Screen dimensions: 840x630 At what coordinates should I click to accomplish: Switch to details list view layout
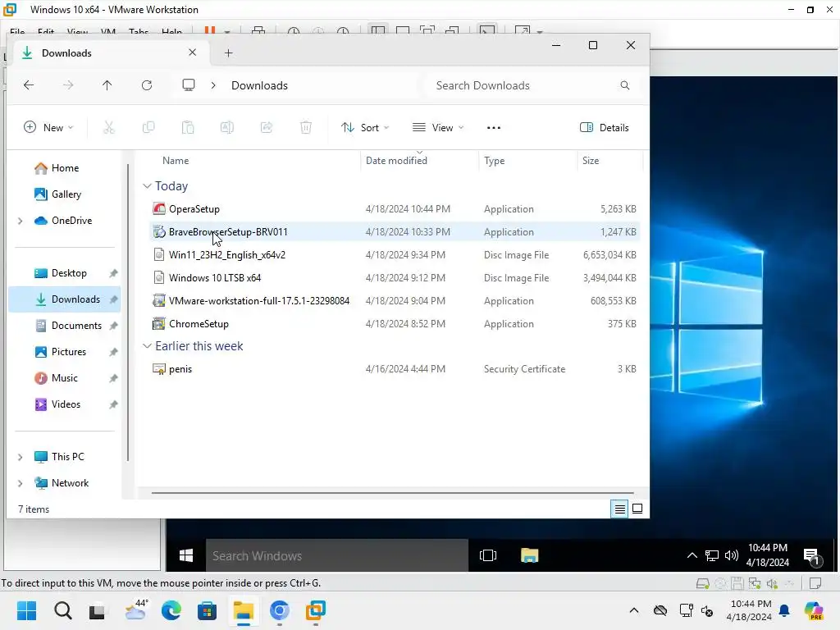[x=620, y=509]
